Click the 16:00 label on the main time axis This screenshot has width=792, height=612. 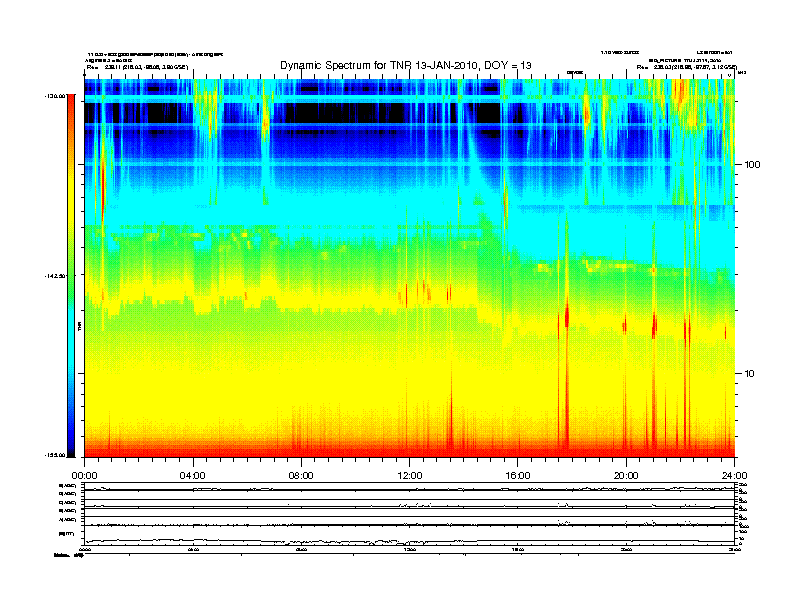click(x=518, y=476)
